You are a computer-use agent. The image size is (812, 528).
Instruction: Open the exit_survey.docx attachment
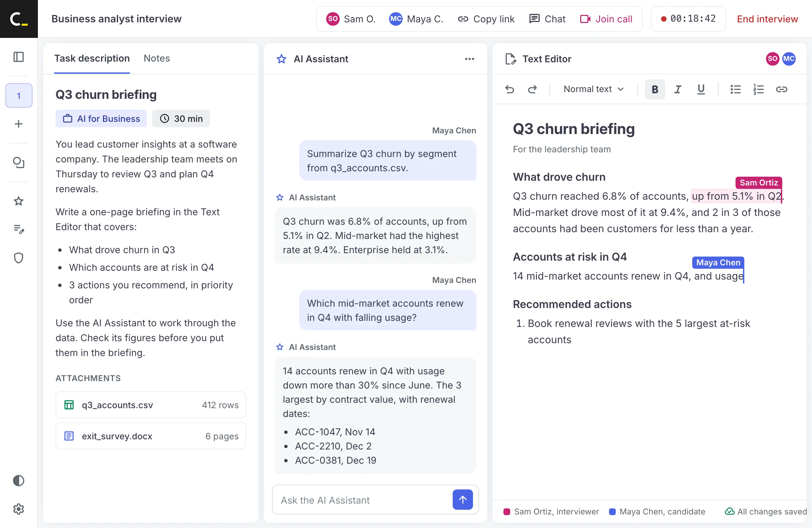pyautogui.click(x=151, y=436)
